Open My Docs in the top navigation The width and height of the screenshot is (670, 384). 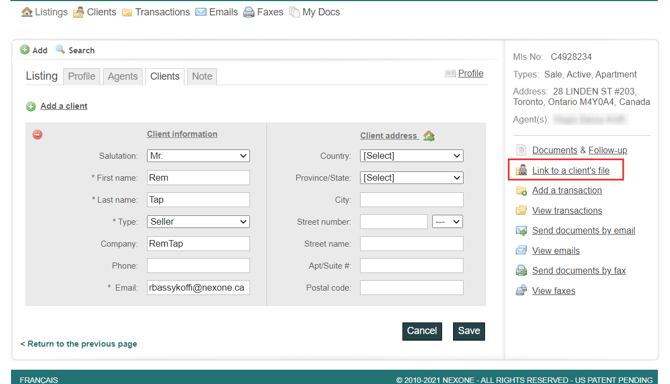(321, 12)
